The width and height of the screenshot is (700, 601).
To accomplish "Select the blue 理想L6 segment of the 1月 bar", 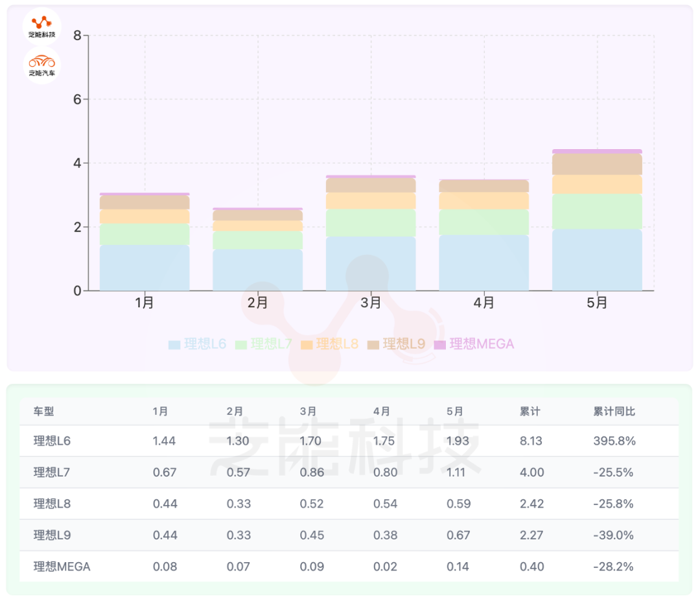I will click(x=145, y=268).
